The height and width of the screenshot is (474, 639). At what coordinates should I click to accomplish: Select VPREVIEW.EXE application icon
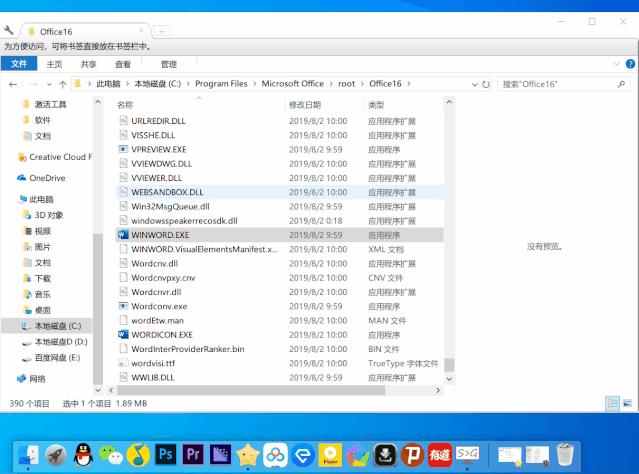pyautogui.click(x=123, y=149)
